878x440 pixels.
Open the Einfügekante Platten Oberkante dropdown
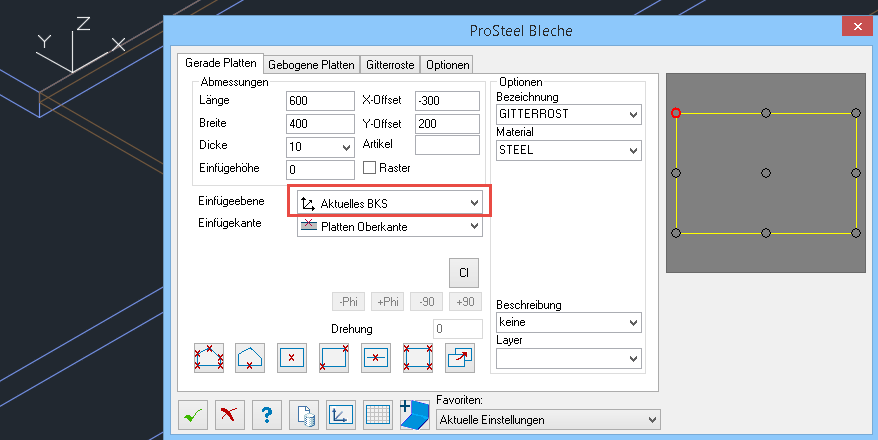tap(390, 226)
